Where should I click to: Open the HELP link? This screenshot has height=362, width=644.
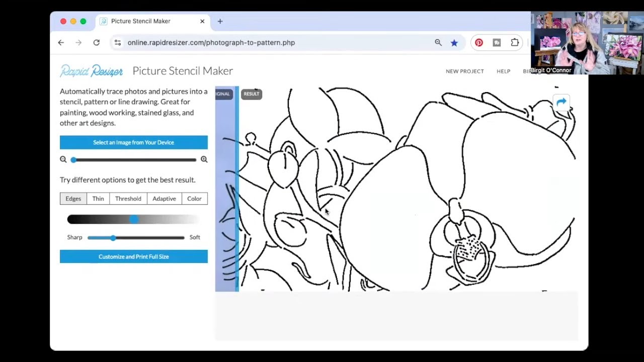[503, 71]
